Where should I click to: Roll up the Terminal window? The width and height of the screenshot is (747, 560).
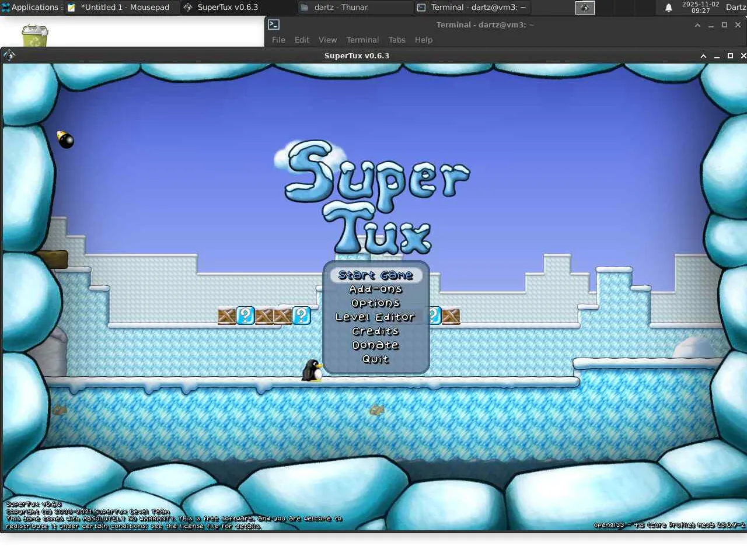[x=697, y=25]
